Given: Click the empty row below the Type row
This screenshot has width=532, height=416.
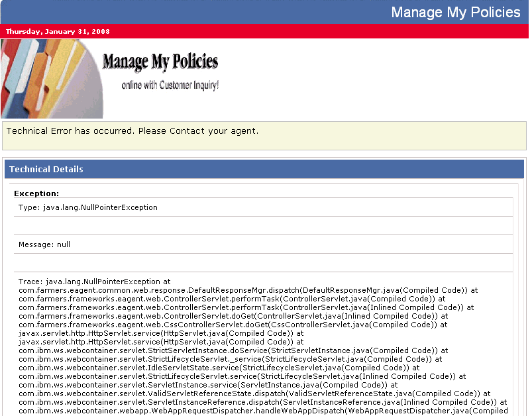Looking at the screenshot, I should coord(263,225).
